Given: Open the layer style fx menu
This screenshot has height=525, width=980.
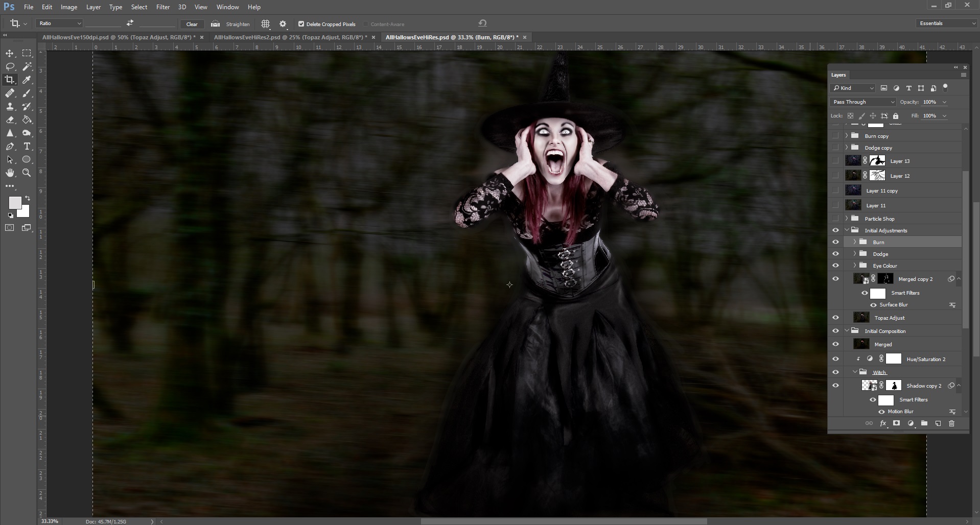Looking at the screenshot, I should click(883, 423).
